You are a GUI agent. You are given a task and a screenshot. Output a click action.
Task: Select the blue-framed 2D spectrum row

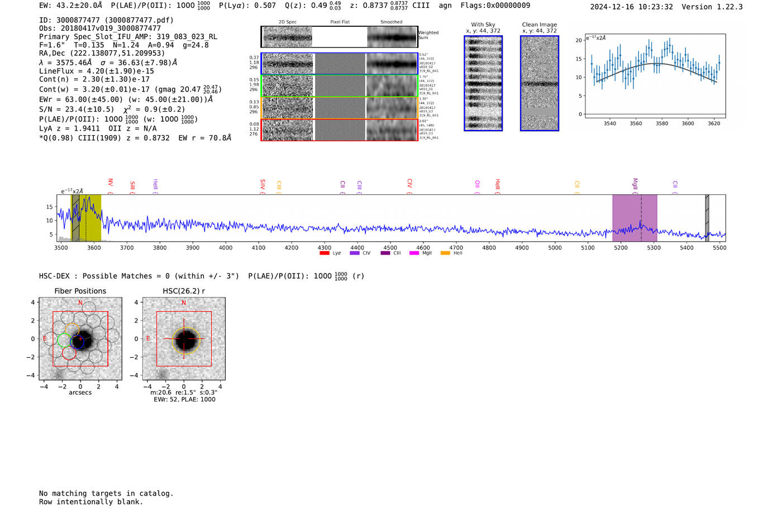[x=340, y=64]
